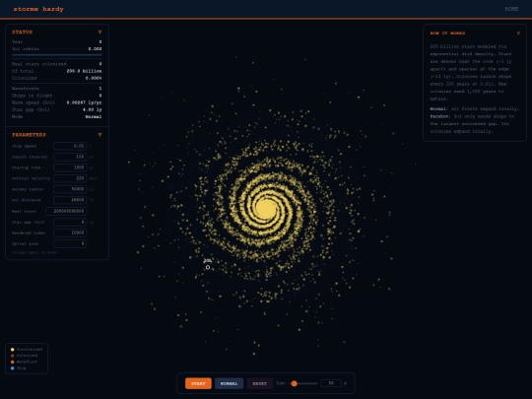
Task: Click the Wavefront legend dot
Action: click(13, 362)
